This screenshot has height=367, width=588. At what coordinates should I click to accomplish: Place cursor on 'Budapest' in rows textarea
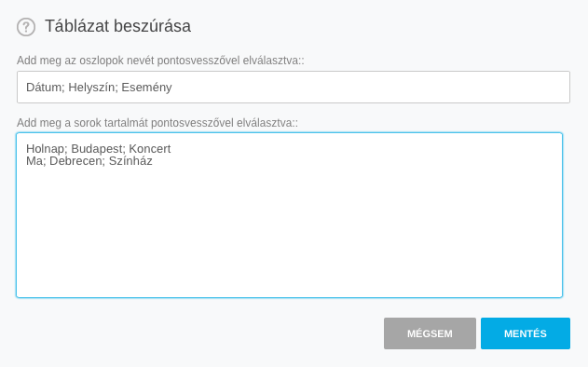97,149
